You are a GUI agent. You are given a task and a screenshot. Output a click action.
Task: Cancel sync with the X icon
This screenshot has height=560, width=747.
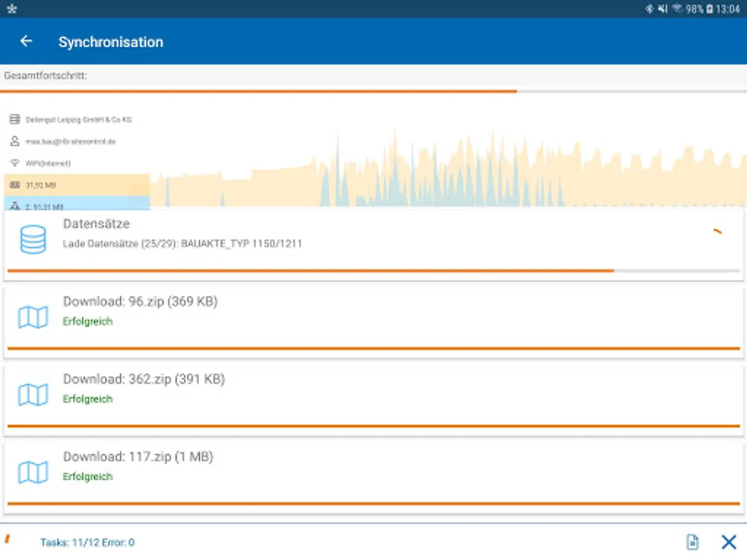click(x=728, y=542)
